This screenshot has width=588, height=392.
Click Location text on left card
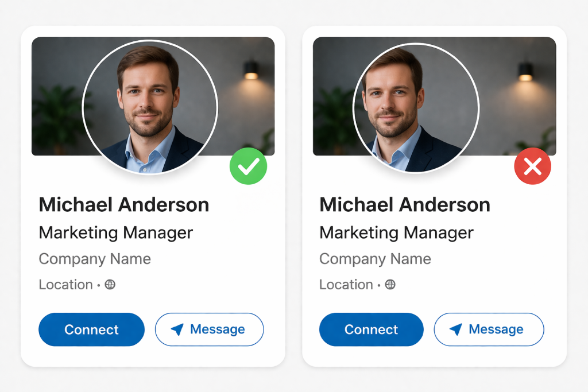coord(66,285)
